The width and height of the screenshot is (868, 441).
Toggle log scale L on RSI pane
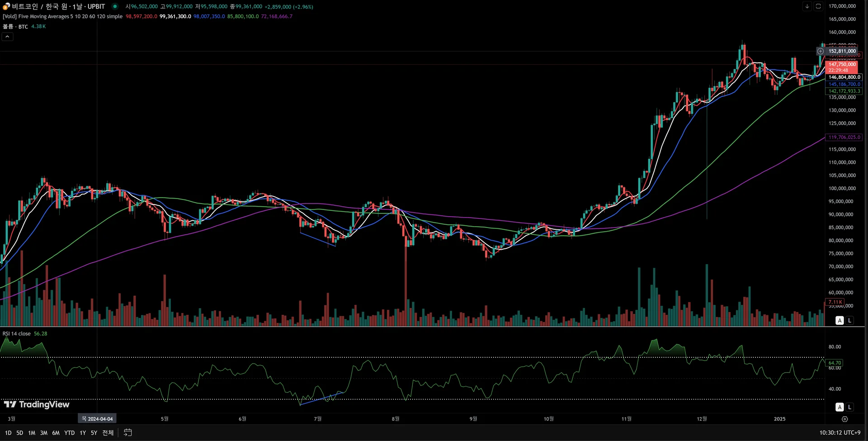(x=850, y=407)
